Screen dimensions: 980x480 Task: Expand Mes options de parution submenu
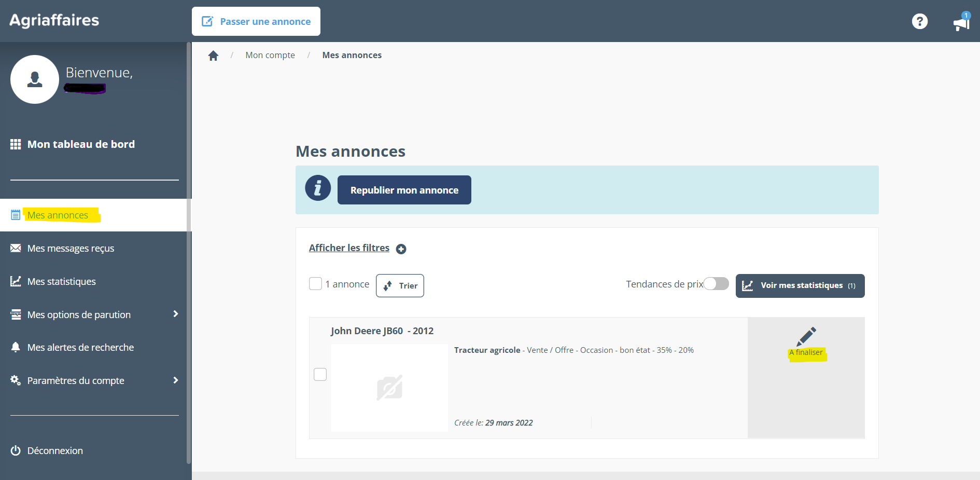click(x=175, y=314)
